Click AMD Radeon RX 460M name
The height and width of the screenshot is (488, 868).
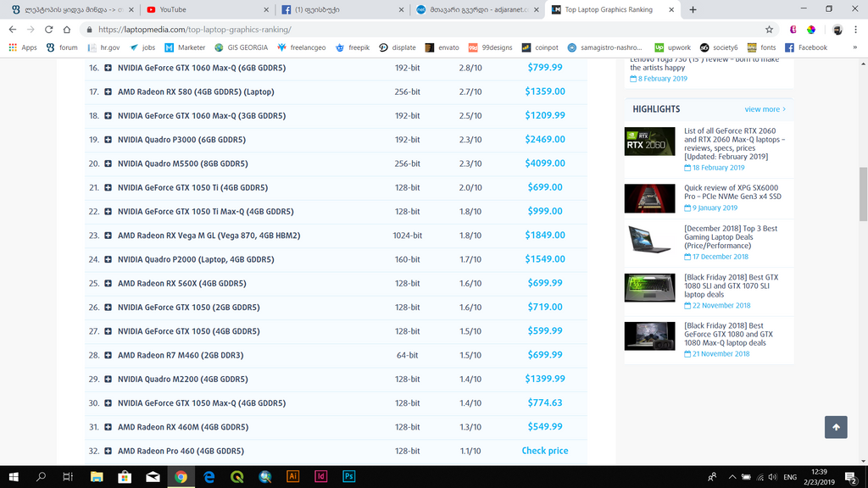183,427
